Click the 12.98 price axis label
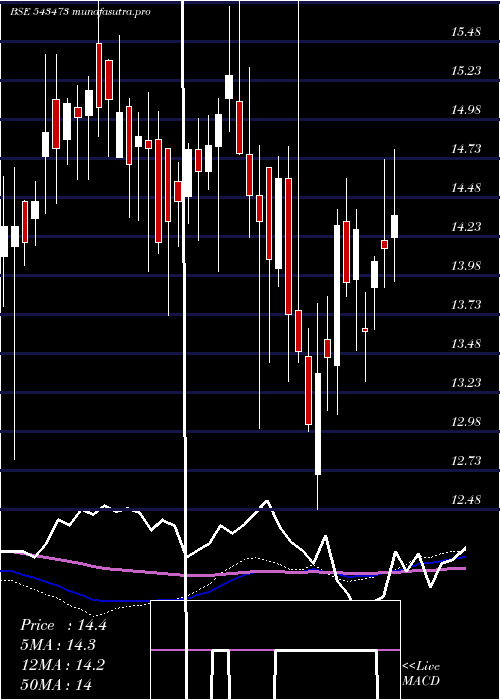The width and height of the screenshot is (500, 700). 466,422
